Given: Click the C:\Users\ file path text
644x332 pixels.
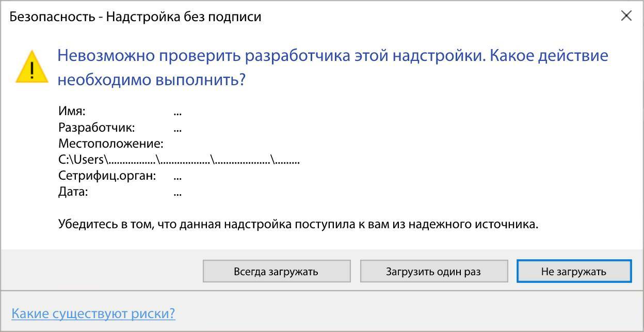Looking at the screenshot, I should click(x=179, y=160).
